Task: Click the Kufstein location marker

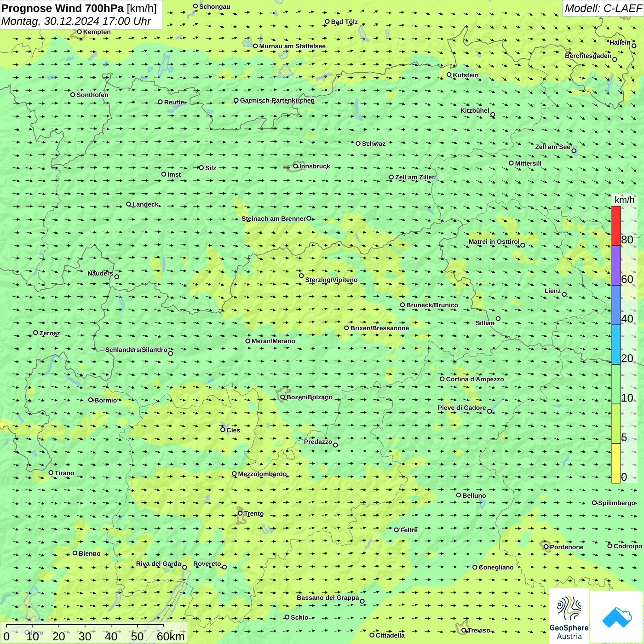Action: click(x=449, y=75)
